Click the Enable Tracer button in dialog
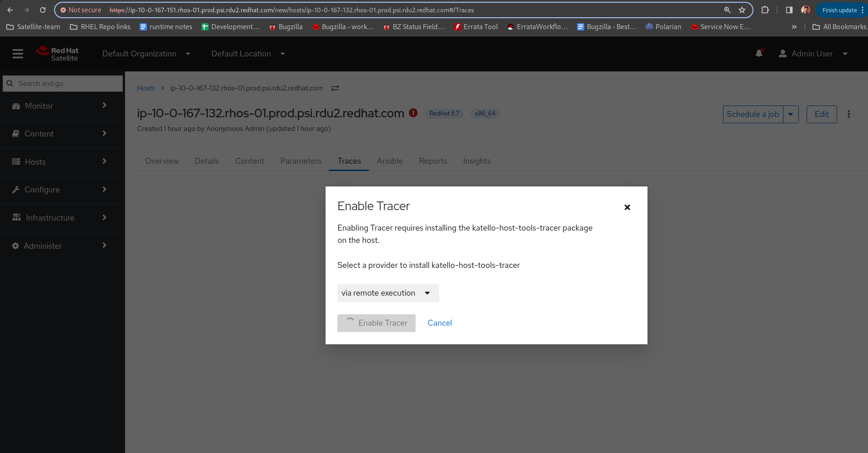Image resolution: width=868 pixels, height=453 pixels. coord(376,323)
